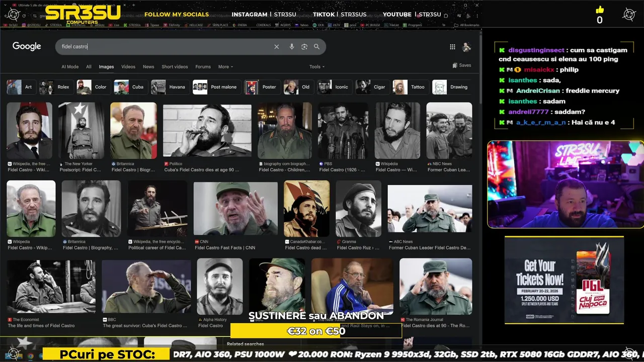Viewport: 644px width, 362px height.
Task: Open the Alpha History Fidel Castro image
Action: pyautogui.click(x=219, y=287)
